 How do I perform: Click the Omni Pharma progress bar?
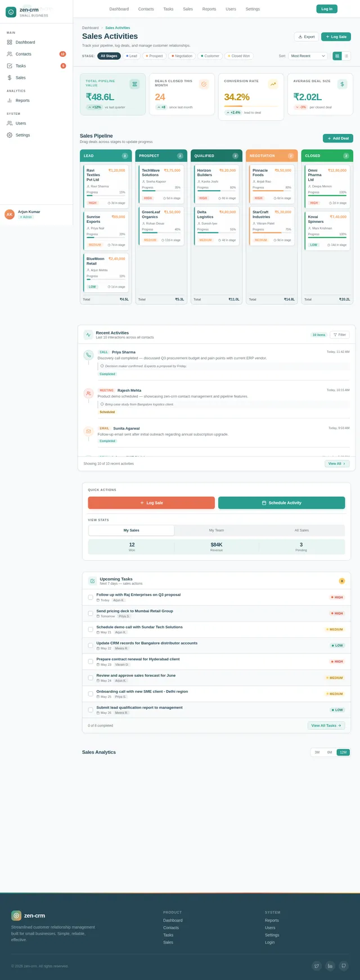point(327,195)
